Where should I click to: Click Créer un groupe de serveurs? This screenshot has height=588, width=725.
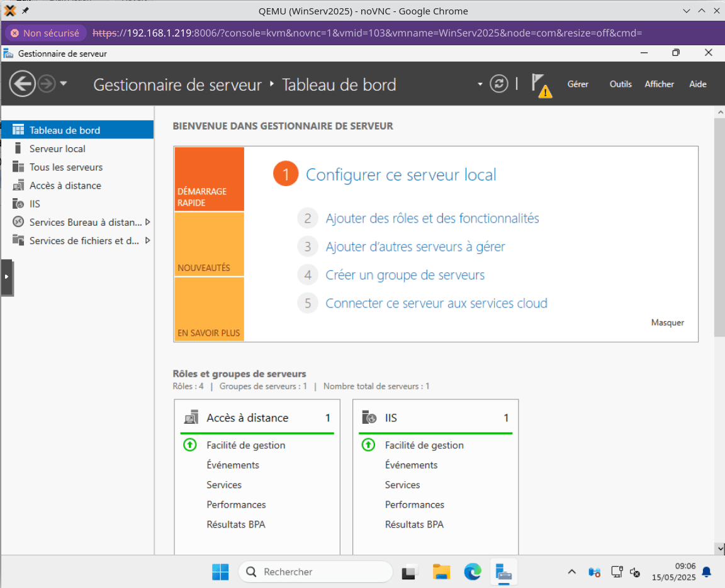tap(405, 275)
